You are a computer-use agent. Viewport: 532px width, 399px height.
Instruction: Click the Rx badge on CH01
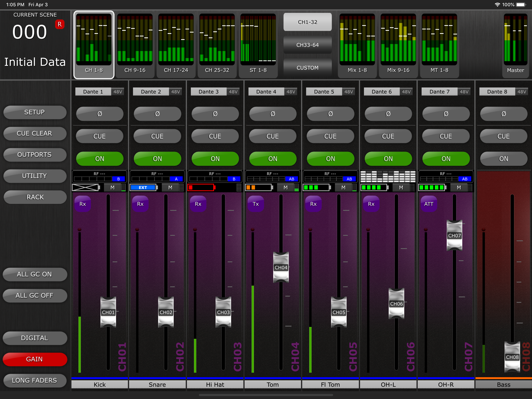83,204
